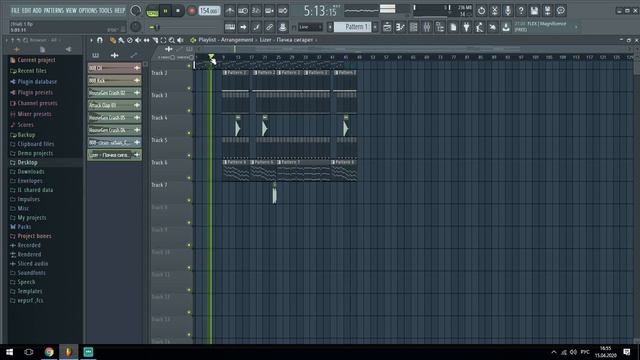Open the Mixer view icon
This screenshot has width=640, height=360.
coord(427,27)
